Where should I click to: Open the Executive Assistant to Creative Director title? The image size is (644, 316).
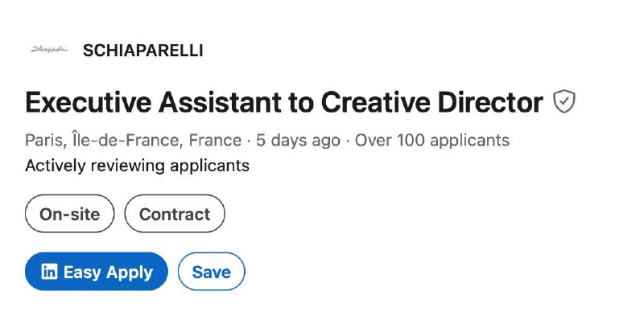(x=284, y=102)
